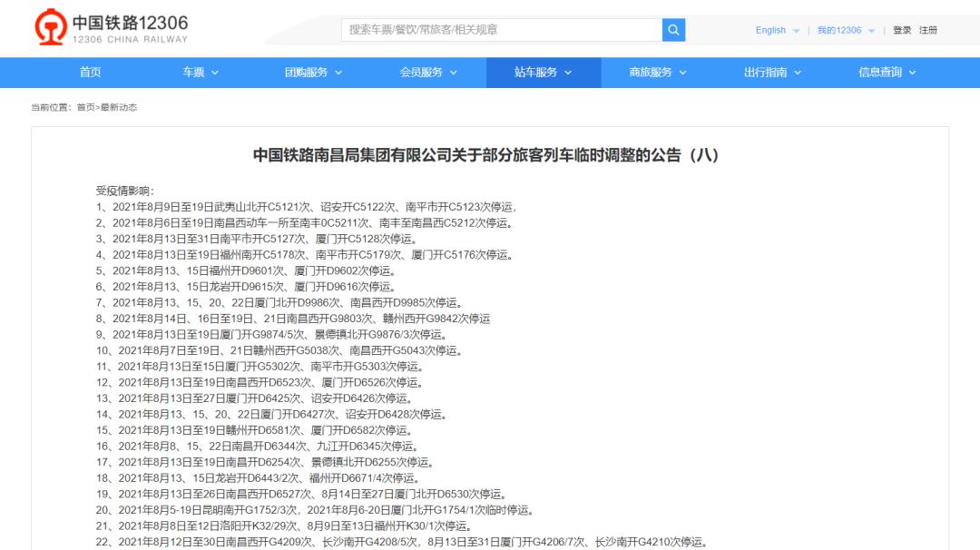The image size is (980, 550).
Task: Go to the 首页 home tab
Action: point(90,73)
